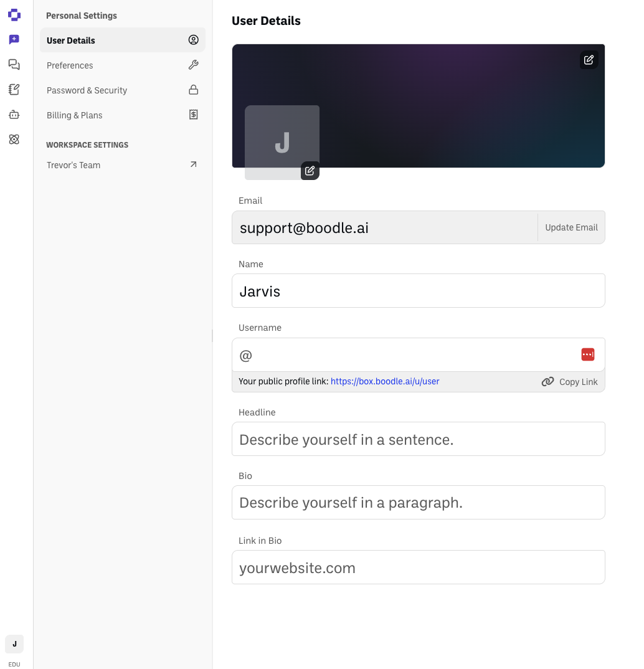The height and width of the screenshot is (669, 644).
Task: Click the Personal Settings heading
Action: (82, 16)
